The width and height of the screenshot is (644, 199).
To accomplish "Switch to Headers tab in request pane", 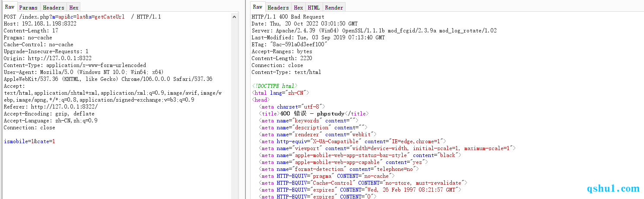I will click(x=54, y=7).
